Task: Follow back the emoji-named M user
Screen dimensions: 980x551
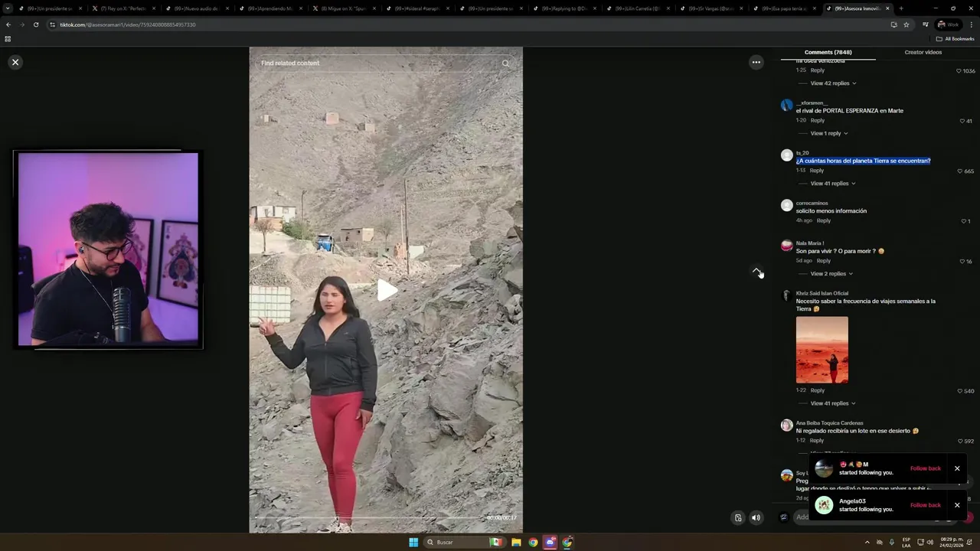Action: coord(925,468)
